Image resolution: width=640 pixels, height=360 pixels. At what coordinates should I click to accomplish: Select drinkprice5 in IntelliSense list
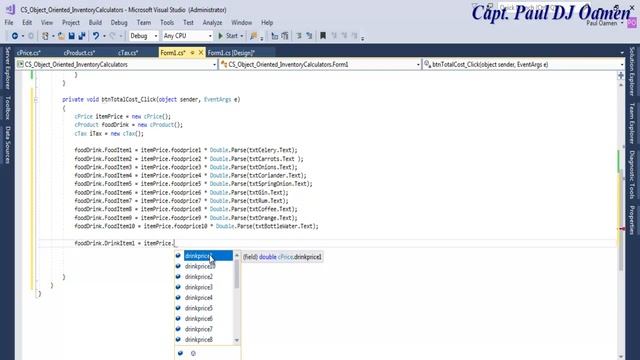click(x=204, y=309)
